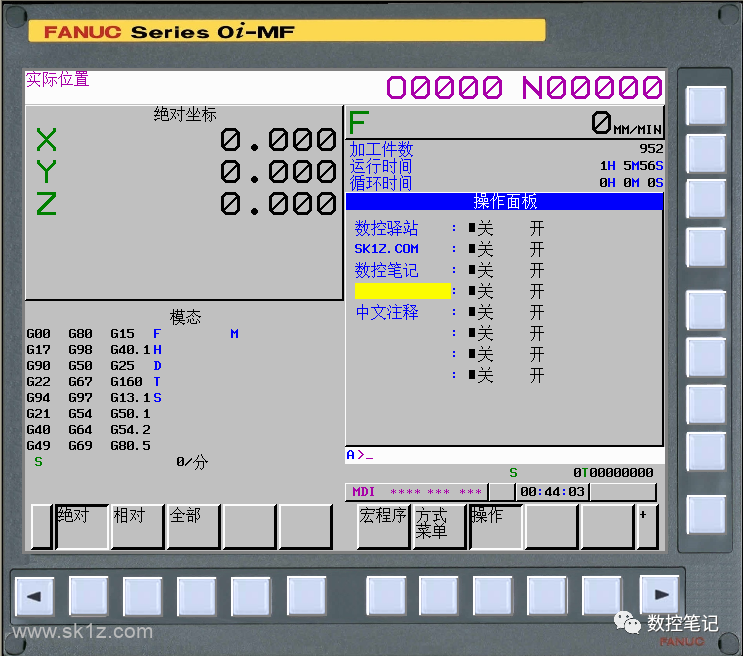Set 中文注释 switch to 开
The width and height of the screenshot is (743, 656).
(537, 312)
